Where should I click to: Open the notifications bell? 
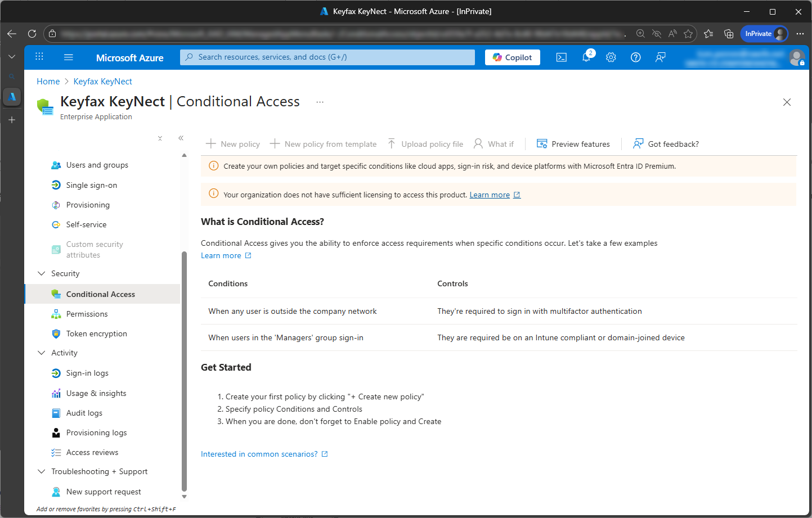(586, 57)
